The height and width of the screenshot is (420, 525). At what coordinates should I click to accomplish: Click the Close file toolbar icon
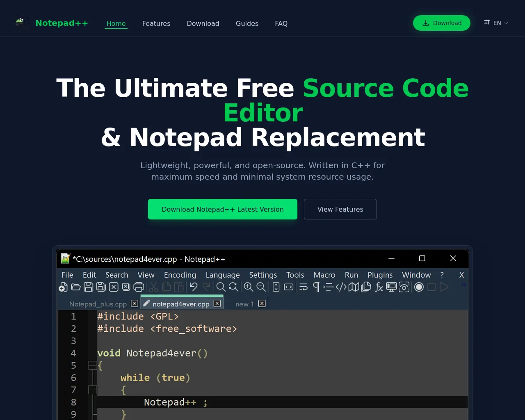point(114,287)
